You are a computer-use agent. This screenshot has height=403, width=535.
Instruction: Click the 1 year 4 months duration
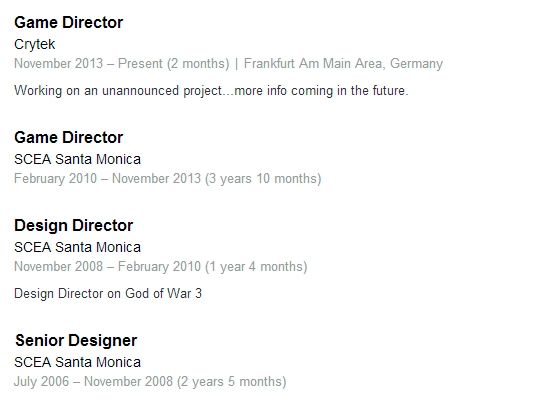[256, 267]
